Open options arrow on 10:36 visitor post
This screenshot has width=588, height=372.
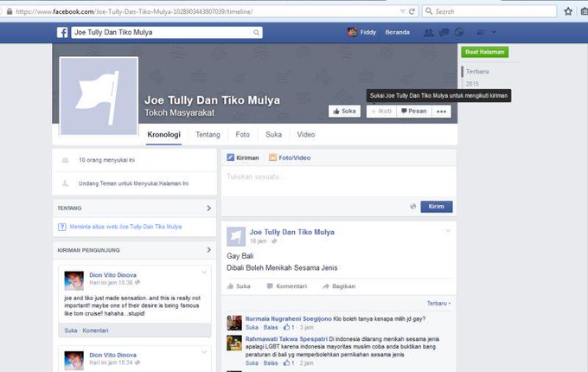(x=204, y=273)
